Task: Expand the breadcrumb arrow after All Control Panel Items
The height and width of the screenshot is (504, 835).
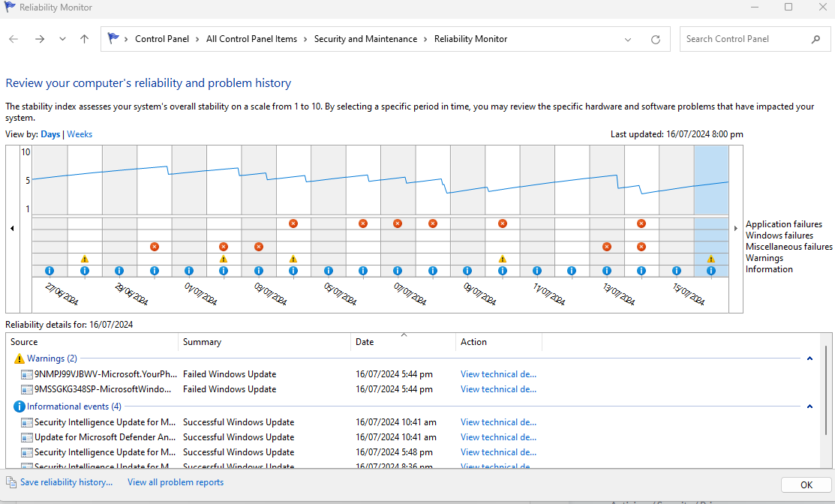Action: (x=305, y=39)
